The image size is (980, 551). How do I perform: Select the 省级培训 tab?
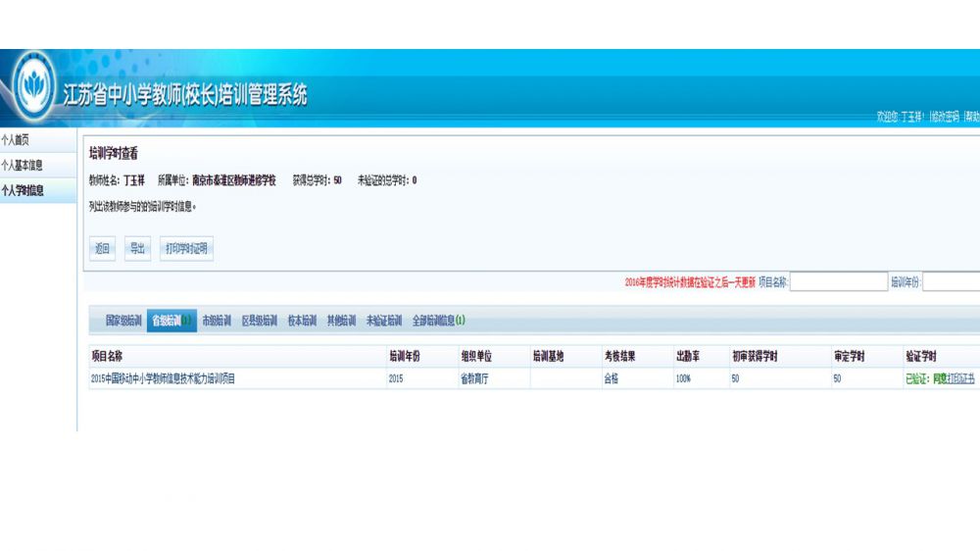[x=171, y=321]
